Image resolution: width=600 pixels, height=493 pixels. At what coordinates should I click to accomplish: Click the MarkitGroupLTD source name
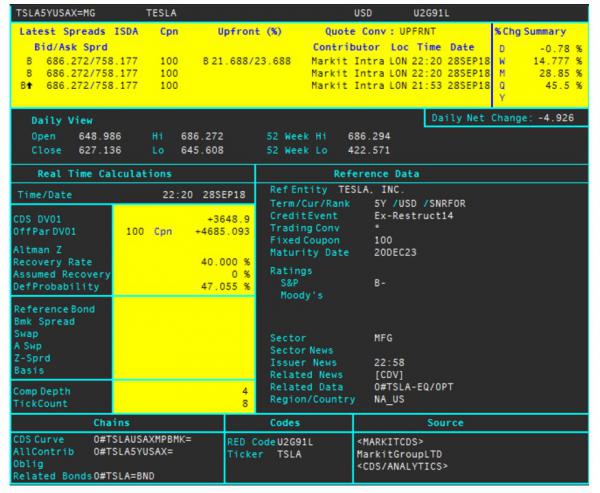pyautogui.click(x=399, y=454)
